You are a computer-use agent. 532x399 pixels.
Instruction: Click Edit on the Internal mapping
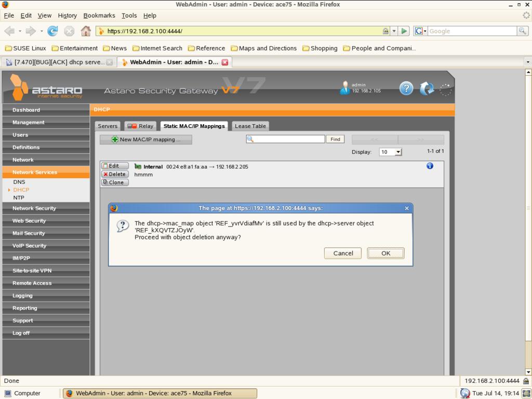115,166
